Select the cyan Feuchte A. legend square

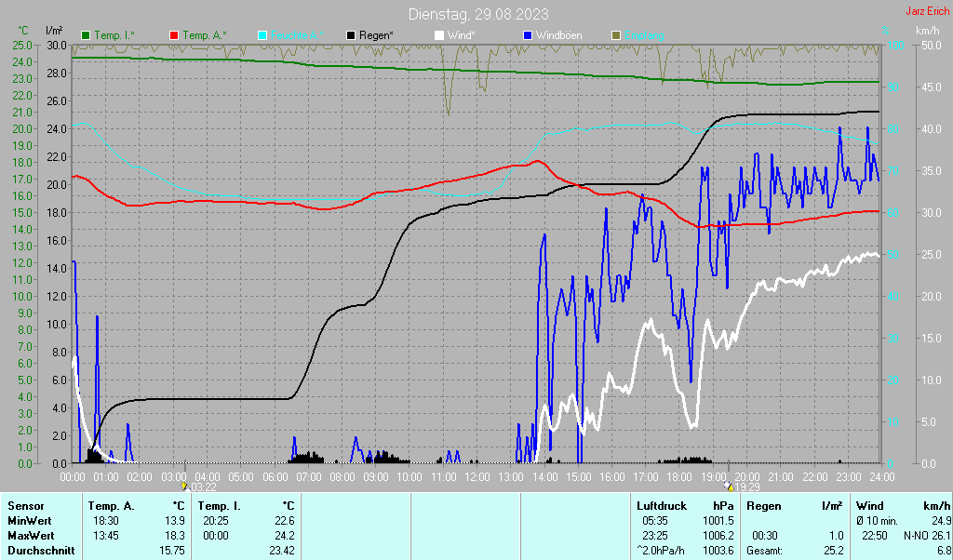(262, 36)
